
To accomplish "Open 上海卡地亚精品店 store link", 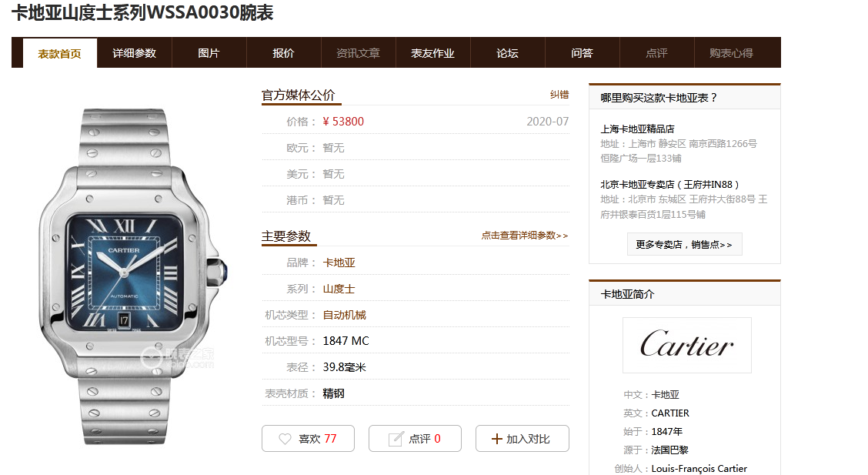I will [x=638, y=129].
